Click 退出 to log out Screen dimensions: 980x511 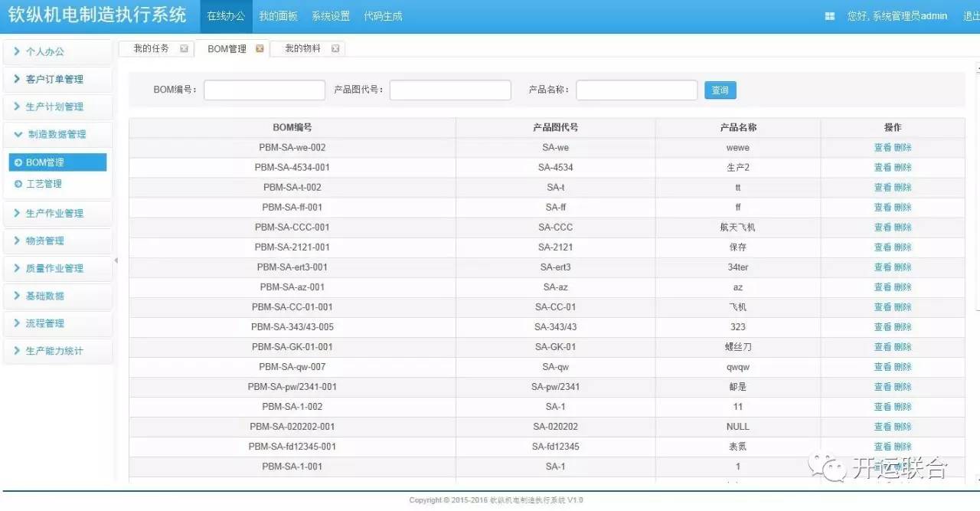tap(971, 16)
